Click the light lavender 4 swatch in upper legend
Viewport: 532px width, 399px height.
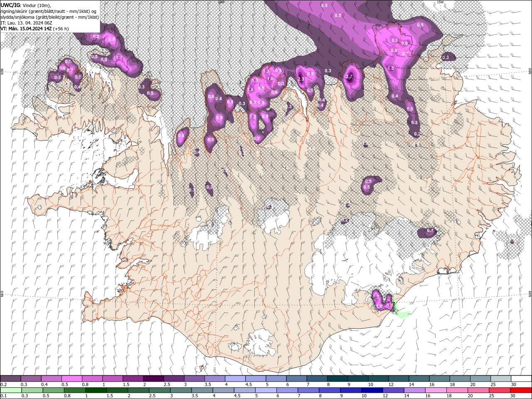[235, 379]
